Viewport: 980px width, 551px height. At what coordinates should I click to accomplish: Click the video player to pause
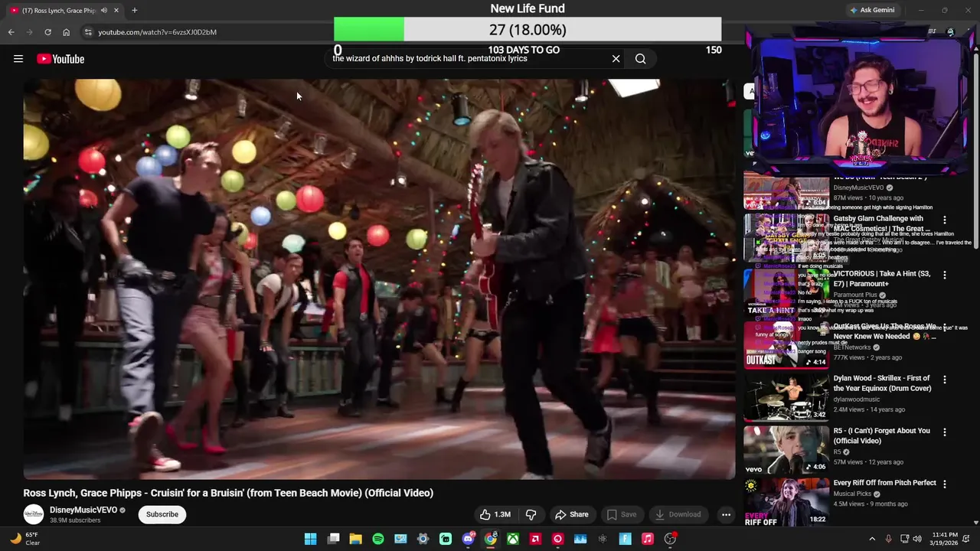[x=379, y=279]
